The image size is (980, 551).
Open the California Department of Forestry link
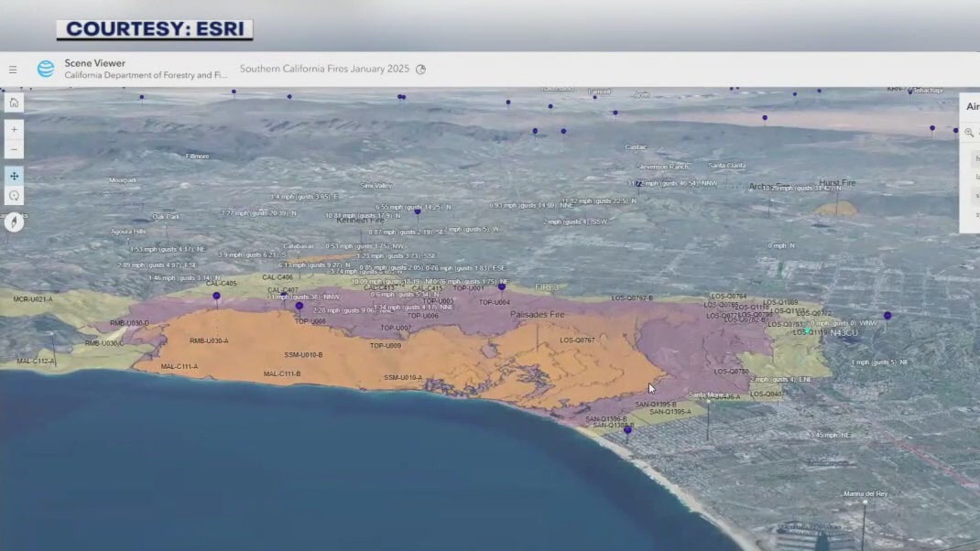click(x=143, y=75)
